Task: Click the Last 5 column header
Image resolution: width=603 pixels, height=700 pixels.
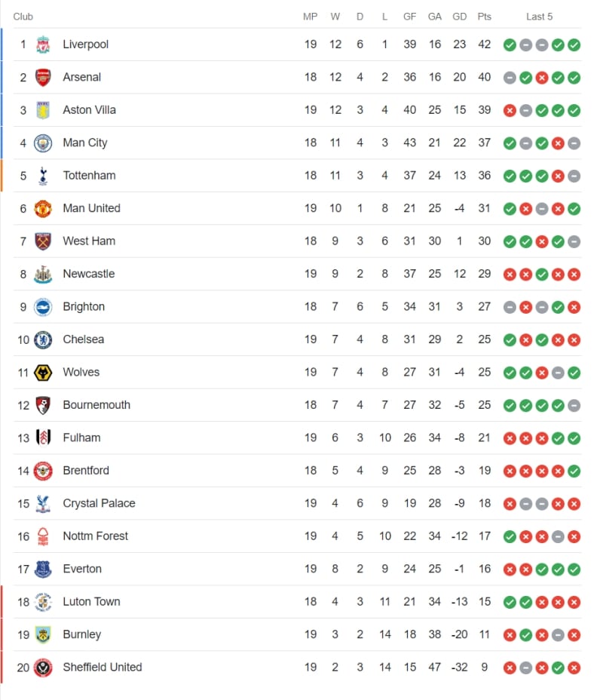Action: tap(539, 17)
